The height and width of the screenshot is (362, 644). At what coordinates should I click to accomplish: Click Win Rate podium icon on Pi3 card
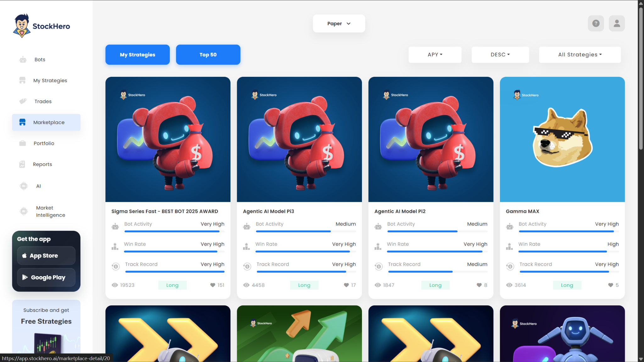click(247, 246)
